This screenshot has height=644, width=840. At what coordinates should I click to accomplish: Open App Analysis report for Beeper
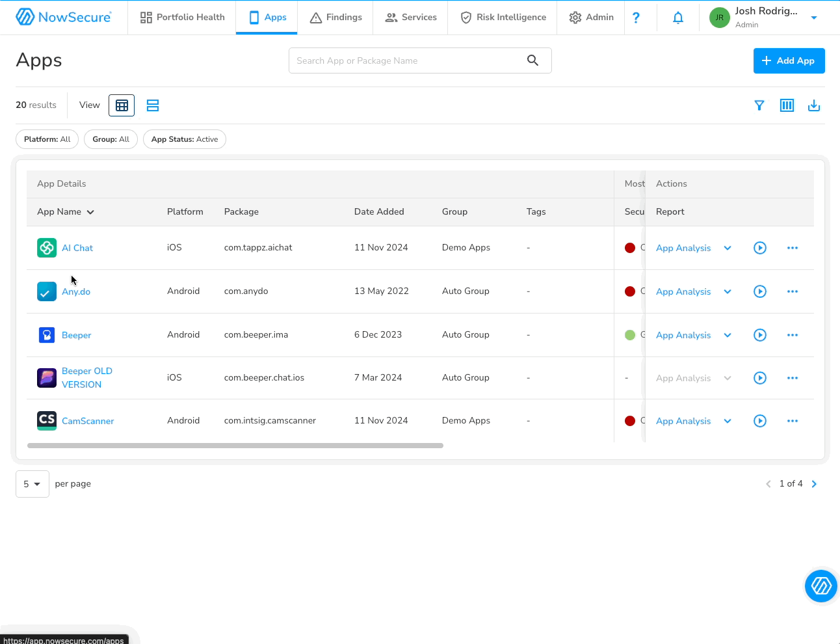[x=683, y=335]
